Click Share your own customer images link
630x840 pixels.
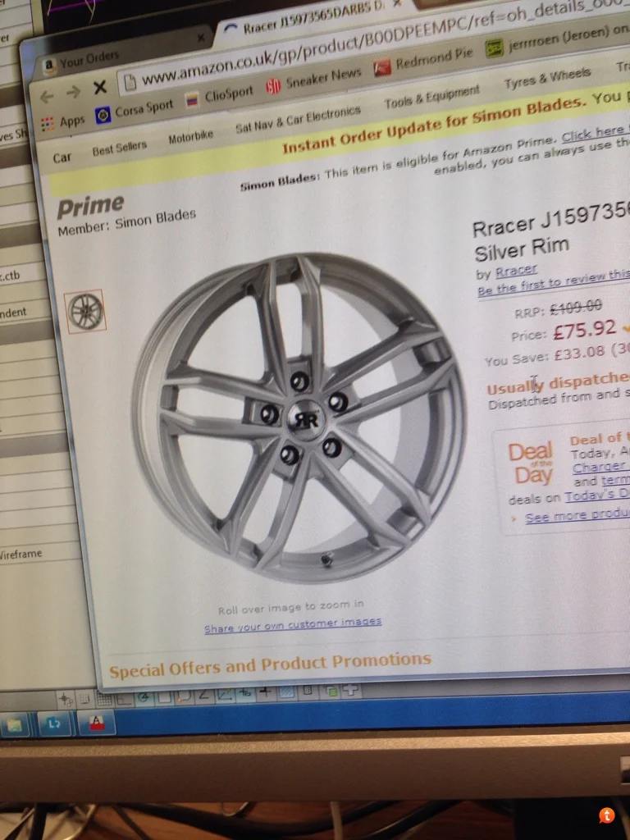coord(293,624)
